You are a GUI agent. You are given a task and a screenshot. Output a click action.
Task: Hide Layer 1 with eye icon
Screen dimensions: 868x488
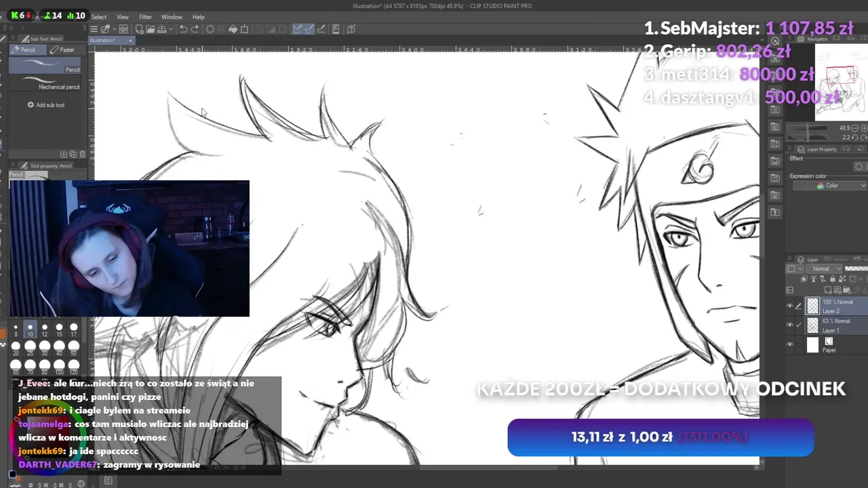click(790, 325)
